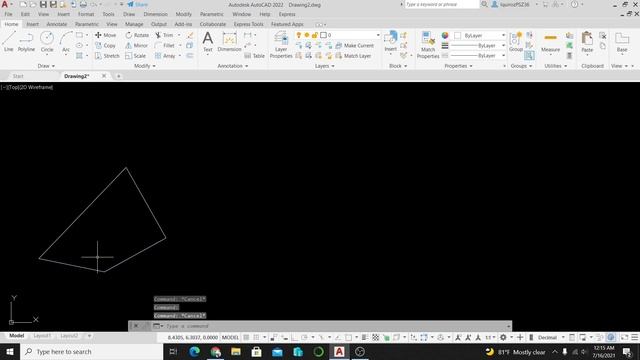Open the layer 0 dropdown list

[378, 35]
